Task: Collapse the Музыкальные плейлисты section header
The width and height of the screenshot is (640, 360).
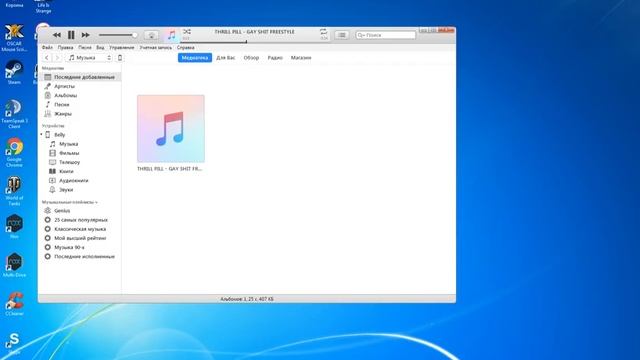Action: pos(69,202)
